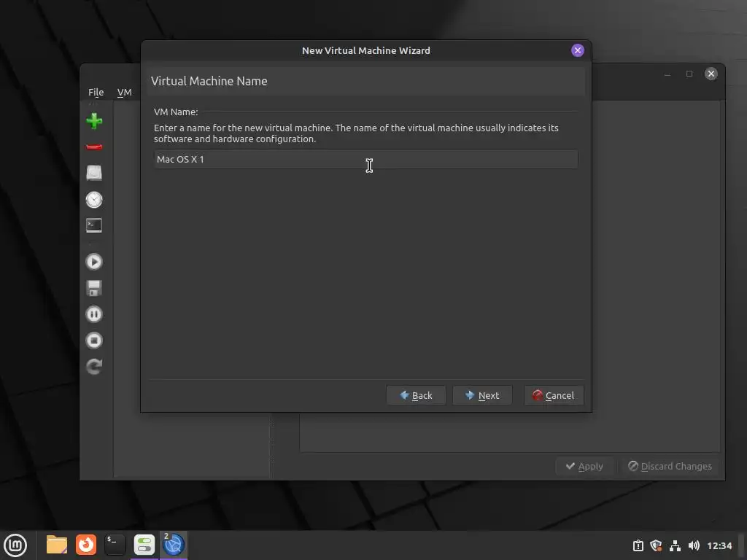
Task: Open the Linux Mint start menu
Action: pos(15,545)
